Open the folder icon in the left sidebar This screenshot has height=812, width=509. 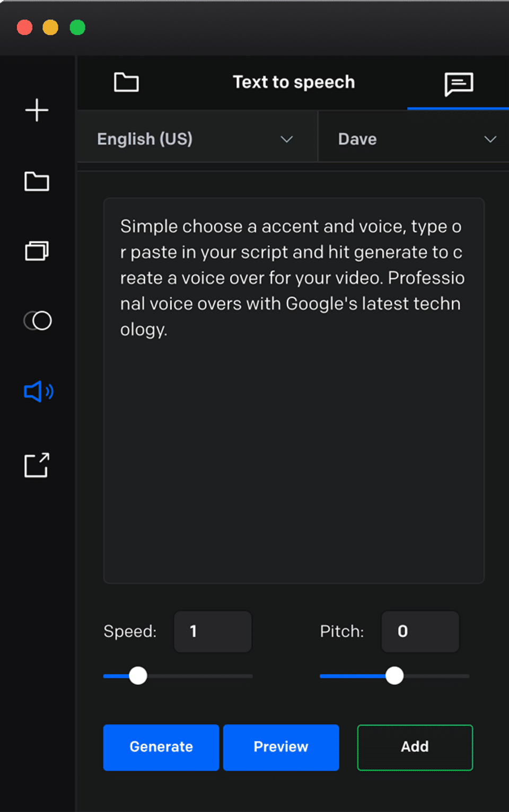coord(37,182)
